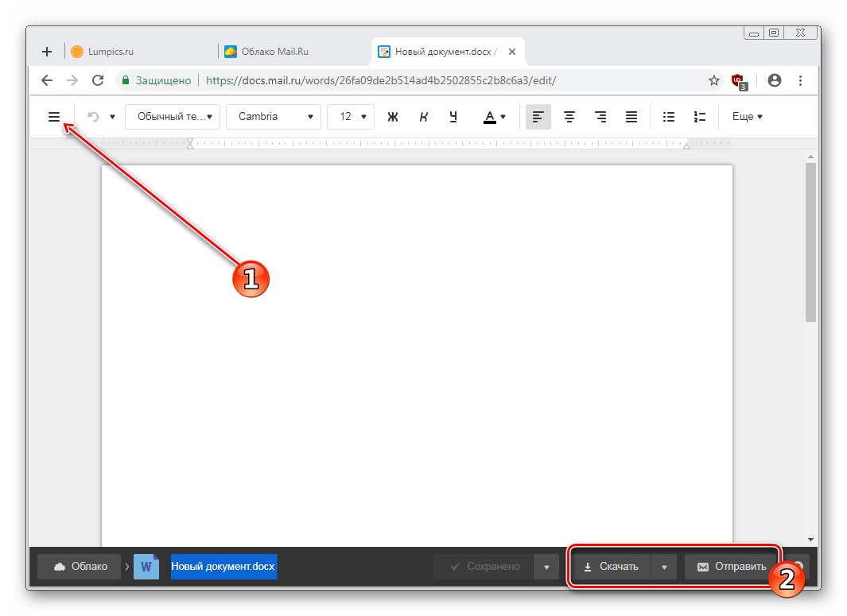Click the Скачать download button
The width and height of the screenshot is (847, 616).
click(611, 567)
